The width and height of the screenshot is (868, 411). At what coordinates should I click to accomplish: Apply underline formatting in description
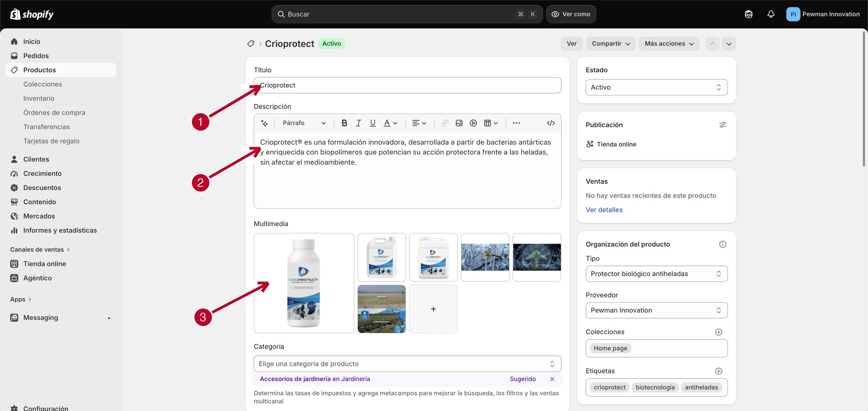(373, 123)
